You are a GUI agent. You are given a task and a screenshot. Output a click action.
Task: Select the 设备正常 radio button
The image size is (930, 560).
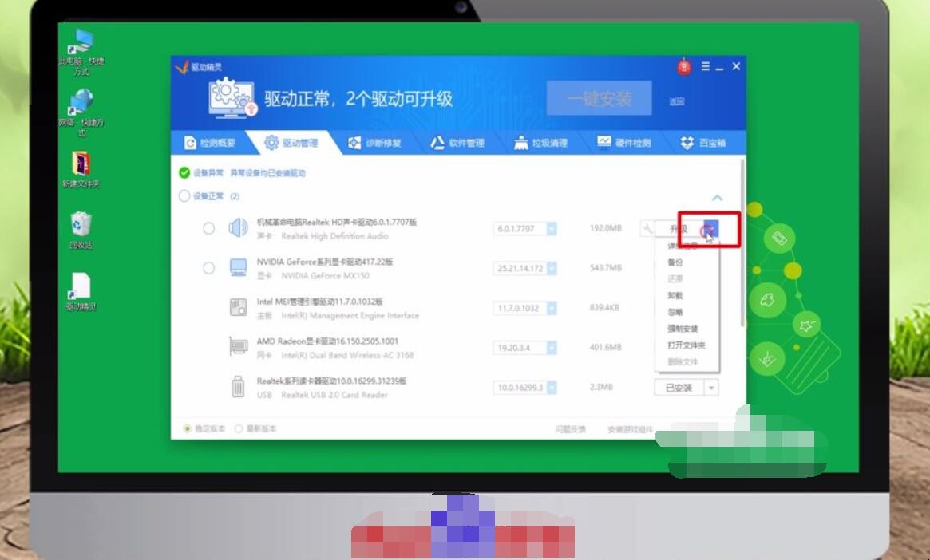pos(184,195)
